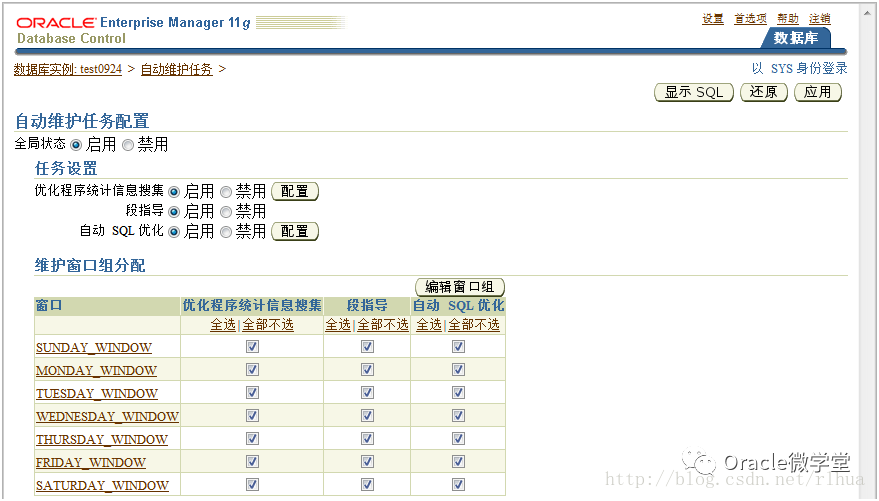This screenshot has width=879, height=501.
Task: Uncheck MONDAY_WINDOW 自动 SQL 优化 checkbox
Action: coord(459,370)
